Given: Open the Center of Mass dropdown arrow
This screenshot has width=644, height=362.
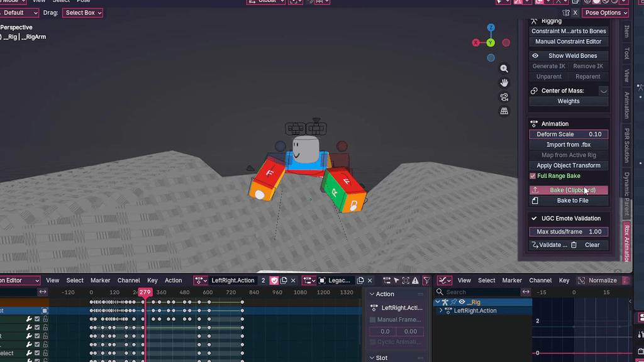Looking at the screenshot, I should coord(603,90).
